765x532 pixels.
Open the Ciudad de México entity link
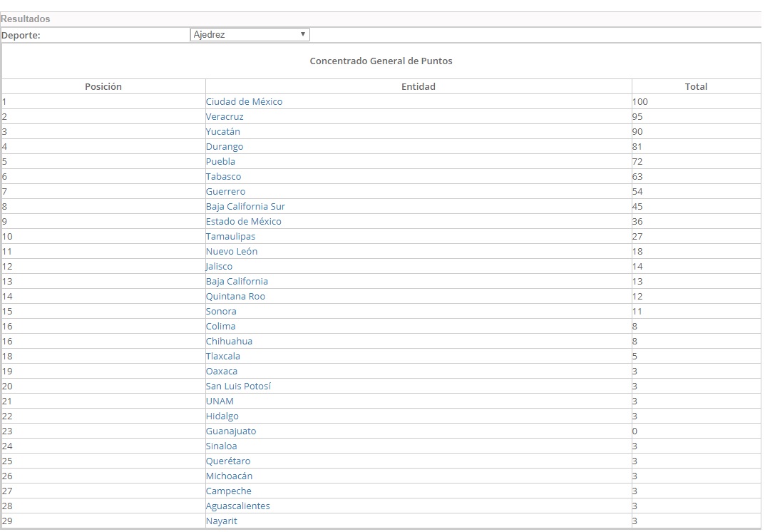coord(244,102)
